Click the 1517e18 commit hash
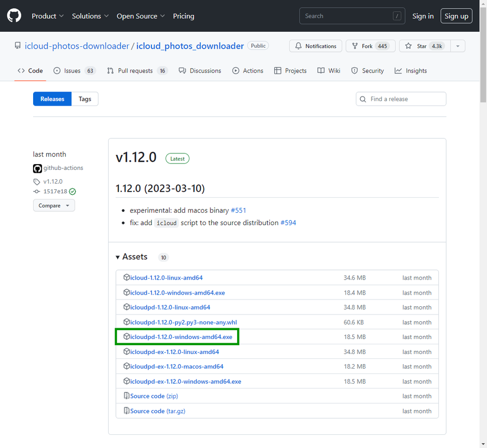 pyautogui.click(x=56, y=191)
